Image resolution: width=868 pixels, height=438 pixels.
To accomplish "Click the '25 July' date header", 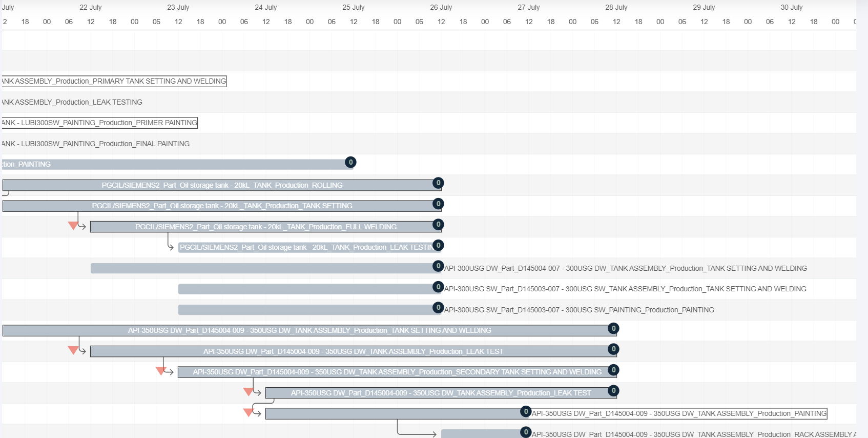I will tap(354, 7).
